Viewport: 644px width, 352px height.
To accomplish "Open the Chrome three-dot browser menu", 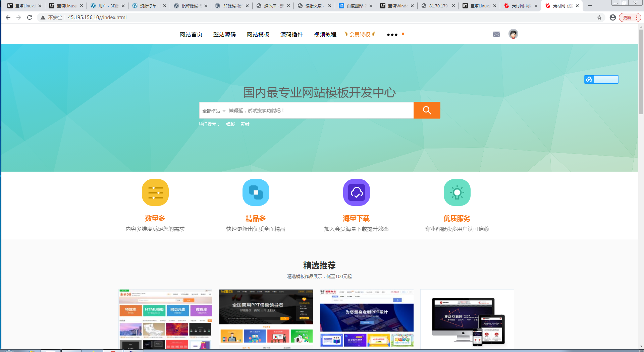I will 638,17.
